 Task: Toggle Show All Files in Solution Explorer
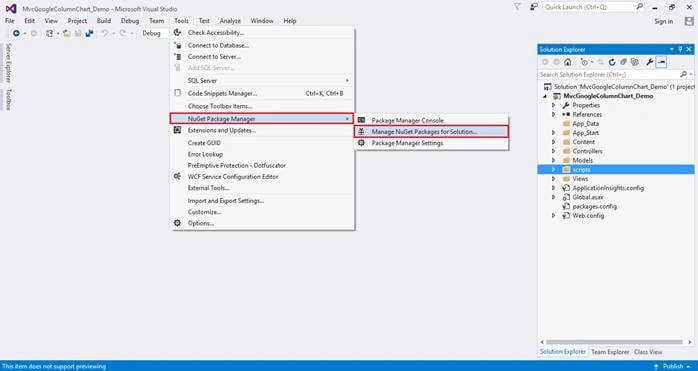[635, 62]
